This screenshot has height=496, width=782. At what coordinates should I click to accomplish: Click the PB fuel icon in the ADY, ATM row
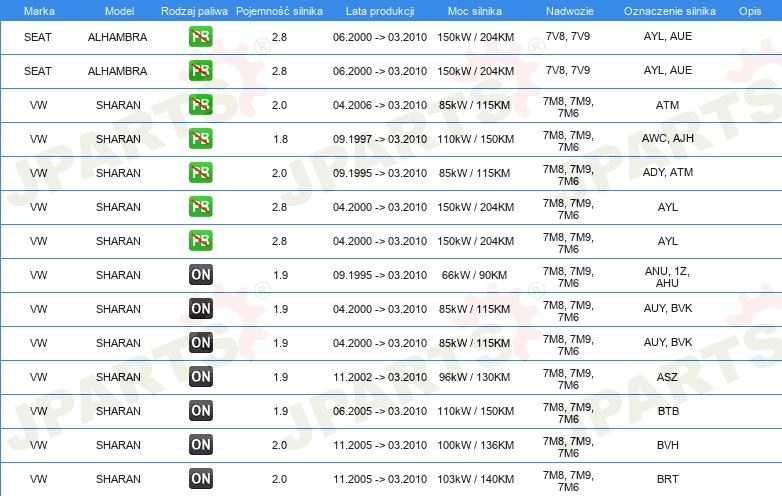[x=200, y=172]
